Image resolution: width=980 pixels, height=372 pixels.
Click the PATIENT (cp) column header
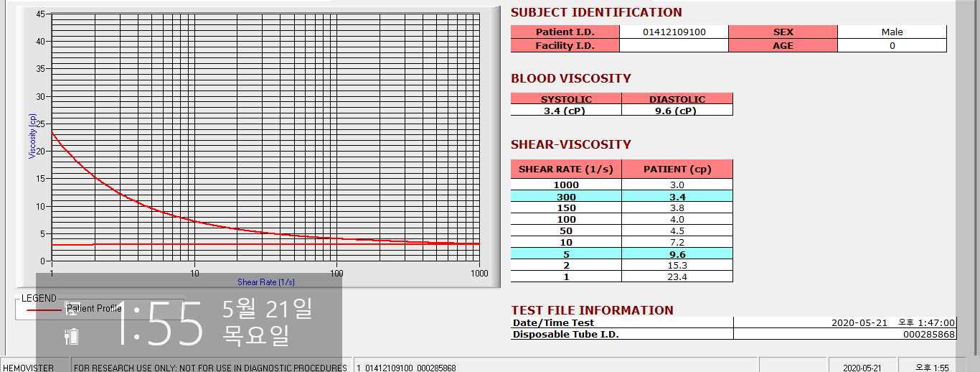677,169
